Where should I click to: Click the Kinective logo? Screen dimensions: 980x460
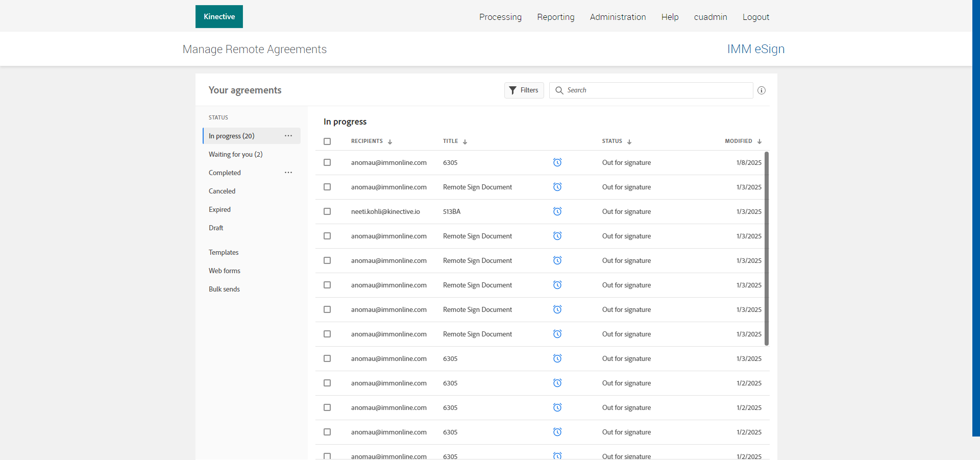click(x=219, y=17)
